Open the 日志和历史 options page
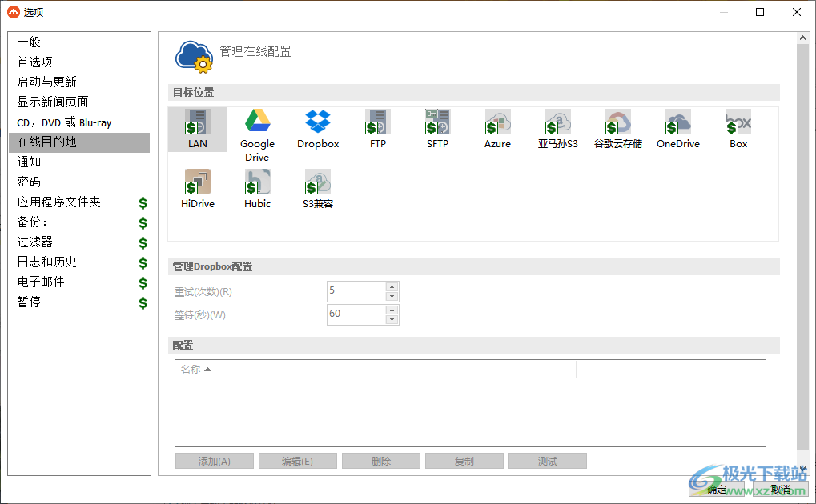The width and height of the screenshot is (816, 504). click(79, 262)
